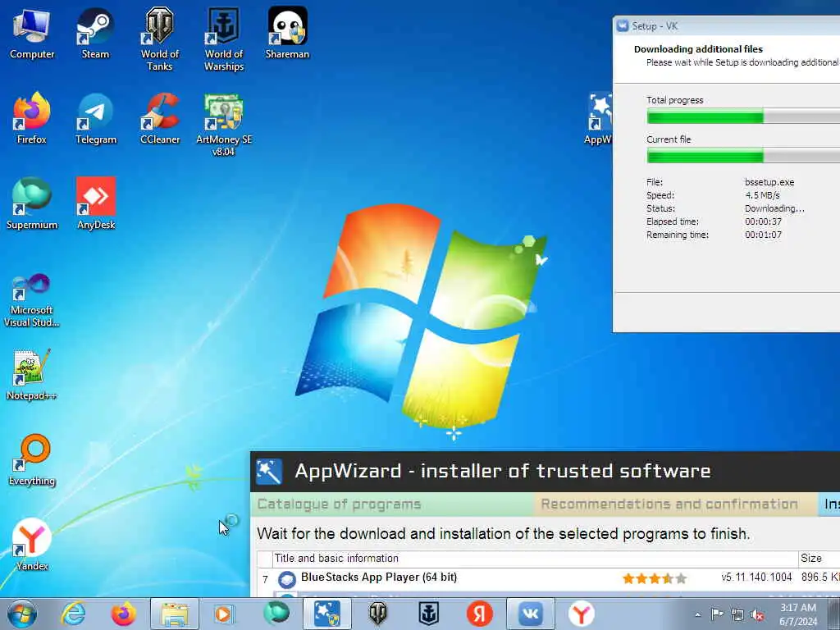Show hidden system tray icons arrow
The width and height of the screenshot is (840, 630).
point(697,614)
